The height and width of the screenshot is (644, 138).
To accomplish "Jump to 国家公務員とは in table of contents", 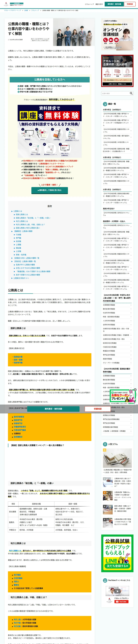I will pos(22,214).
